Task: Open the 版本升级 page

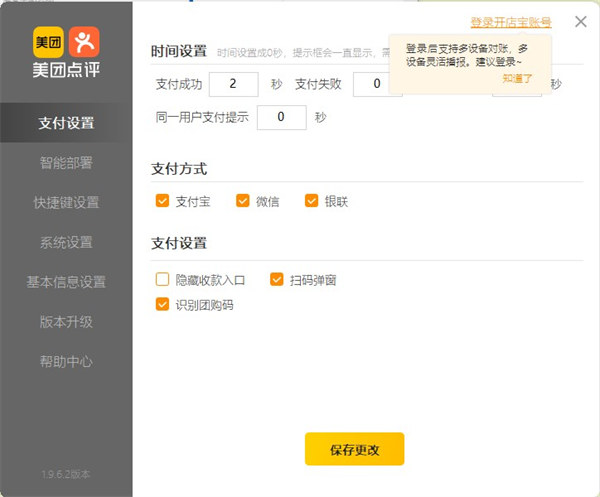Action: pos(66,321)
